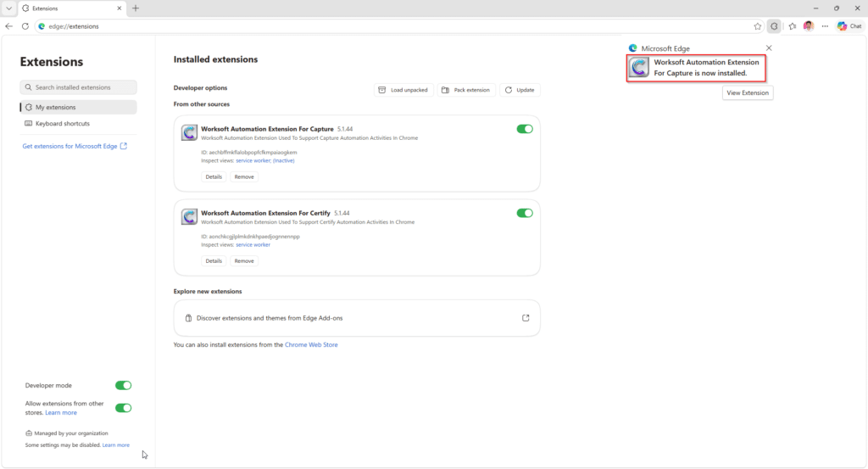The height and width of the screenshot is (469, 868).
Task: Disable Worksoft Extension For Capture toggle
Action: (x=524, y=129)
